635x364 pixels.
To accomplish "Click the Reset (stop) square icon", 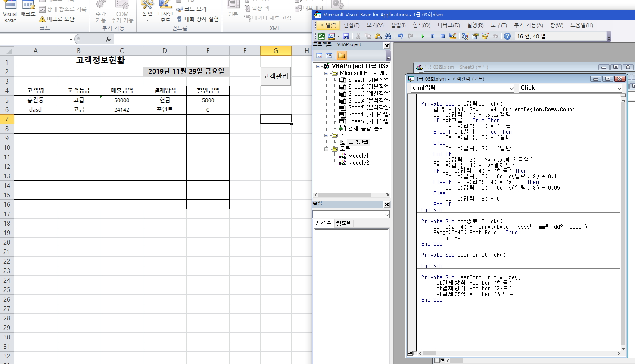I will tap(442, 37).
